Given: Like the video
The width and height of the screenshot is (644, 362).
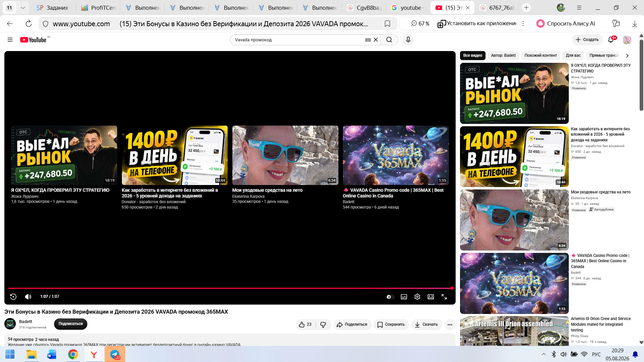Looking at the screenshot, I should click(305, 324).
